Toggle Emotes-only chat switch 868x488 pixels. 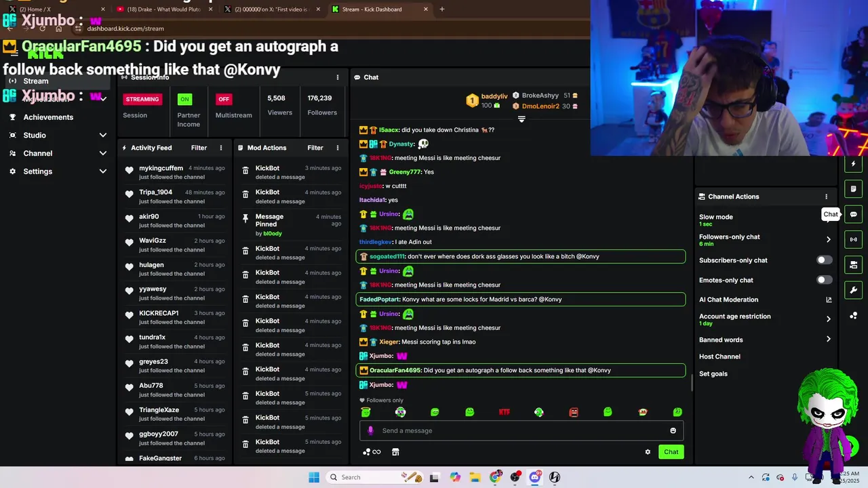click(x=824, y=280)
